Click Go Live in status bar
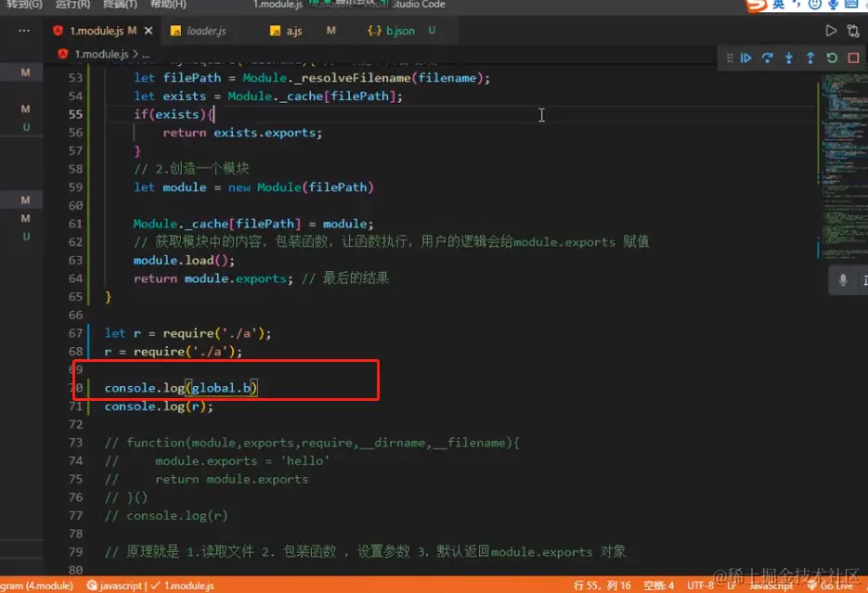 [830, 586]
